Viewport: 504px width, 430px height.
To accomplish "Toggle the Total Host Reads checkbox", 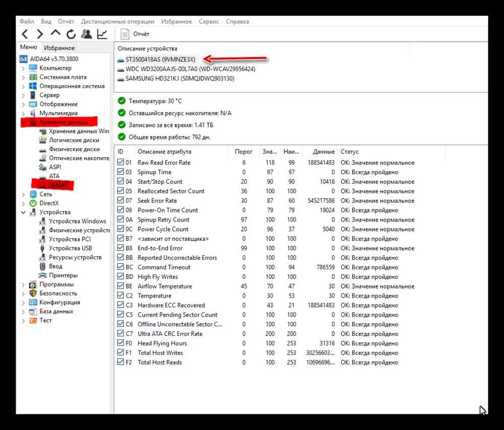I will click(120, 362).
